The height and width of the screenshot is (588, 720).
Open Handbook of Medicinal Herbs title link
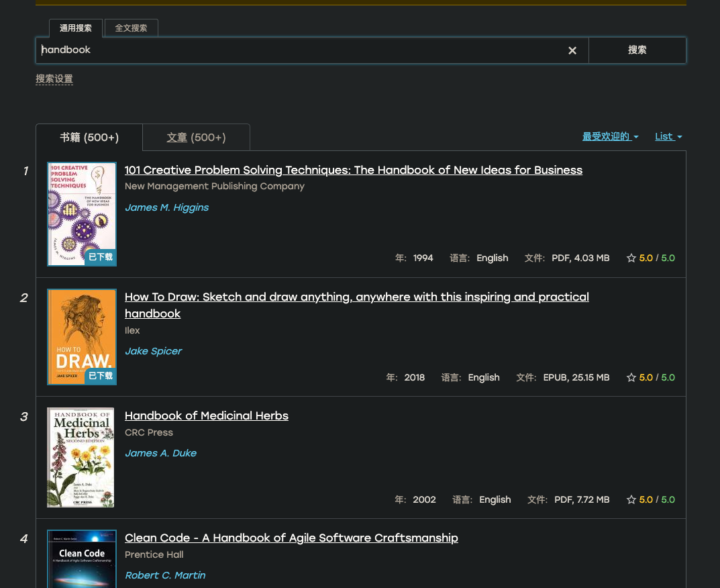point(207,415)
